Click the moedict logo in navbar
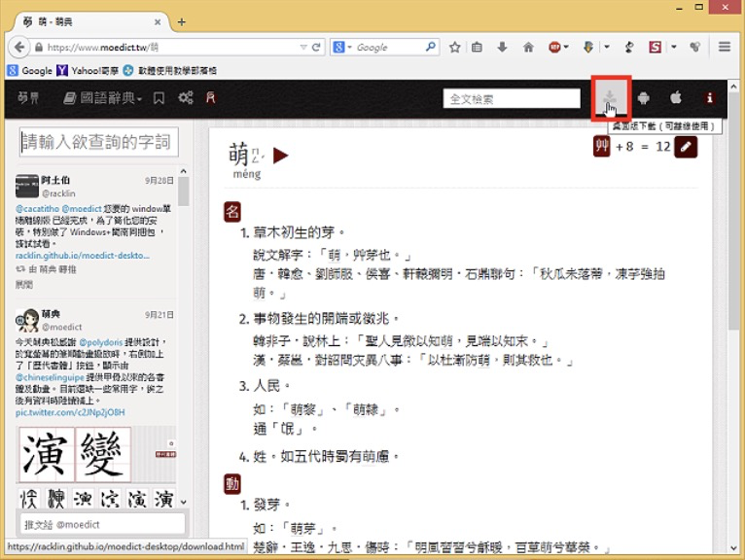The height and width of the screenshot is (560, 745). [28, 98]
